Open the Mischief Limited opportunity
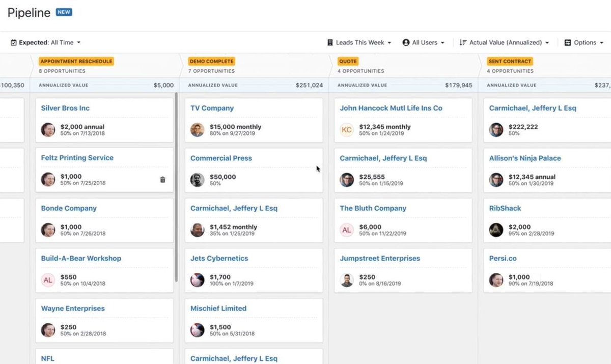This screenshot has height=364, width=611. (x=218, y=309)
